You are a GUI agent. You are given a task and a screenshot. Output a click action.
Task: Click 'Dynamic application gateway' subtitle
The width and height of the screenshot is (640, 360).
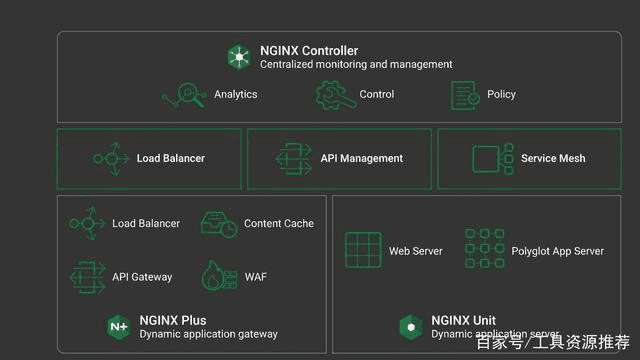[209, 334]
